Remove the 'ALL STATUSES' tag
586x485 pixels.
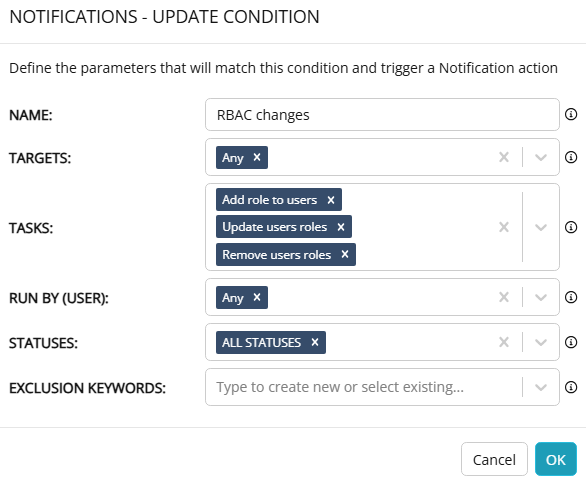coord(315,342)
